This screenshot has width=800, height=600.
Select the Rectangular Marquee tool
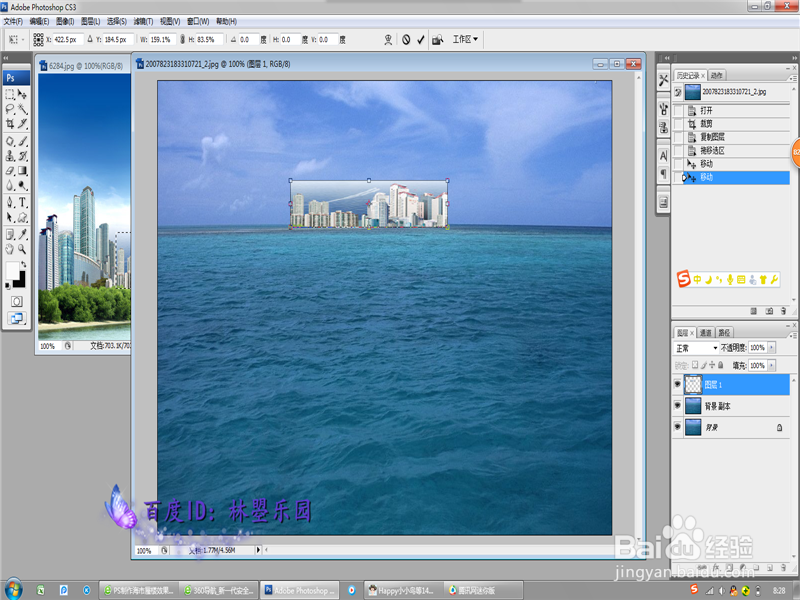point(10,94)
